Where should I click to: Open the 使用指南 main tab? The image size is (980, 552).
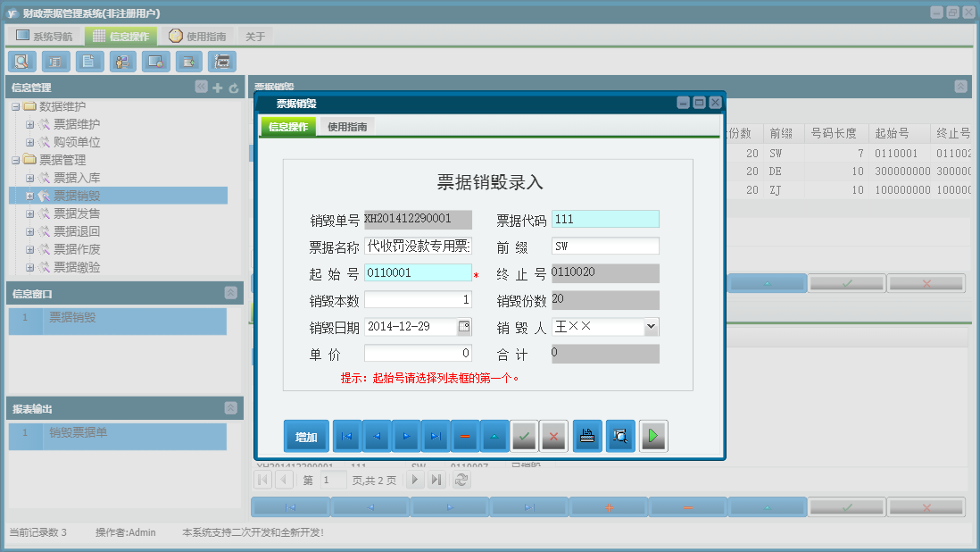pyautogui.click(x=197, y=36)
